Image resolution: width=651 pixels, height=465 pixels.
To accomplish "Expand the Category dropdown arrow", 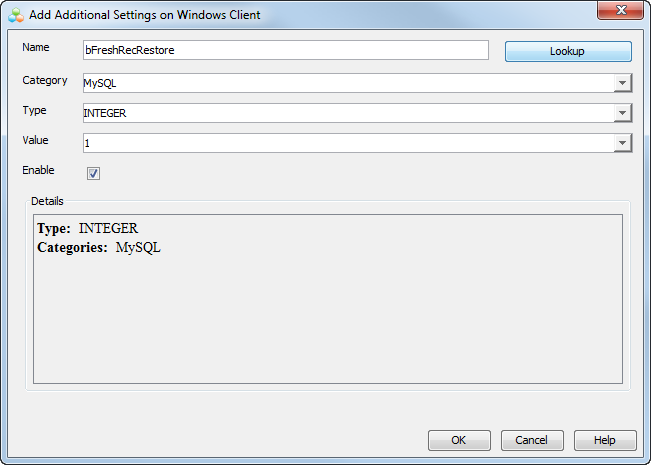I will pos(622,84).
